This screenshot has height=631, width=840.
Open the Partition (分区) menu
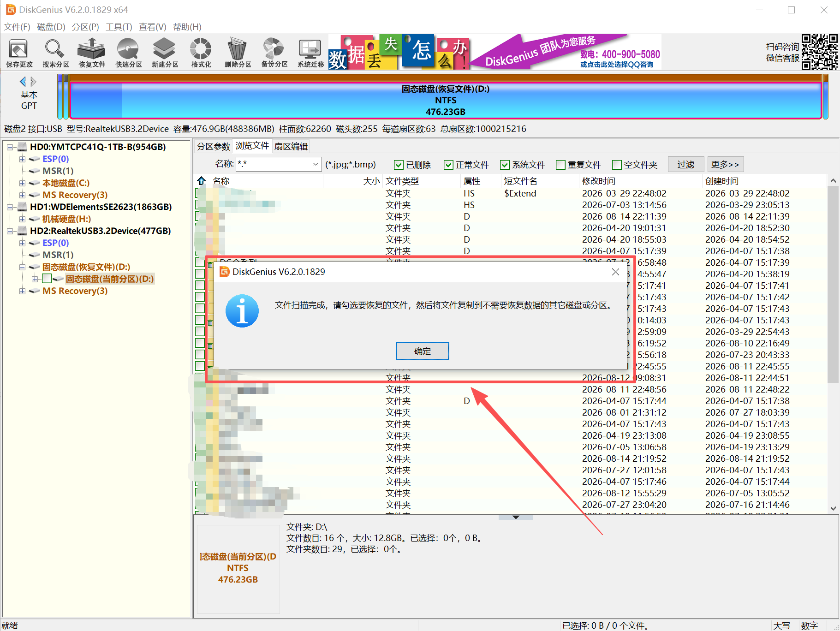click(85, 27)
